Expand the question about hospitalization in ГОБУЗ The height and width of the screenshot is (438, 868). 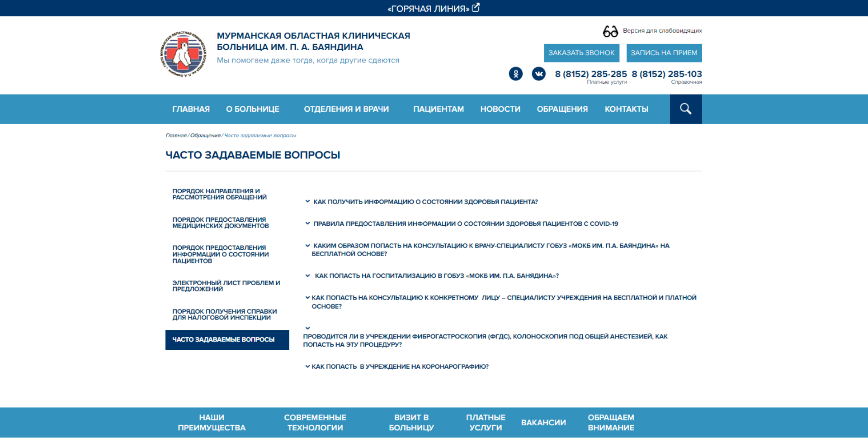point(436,276)
